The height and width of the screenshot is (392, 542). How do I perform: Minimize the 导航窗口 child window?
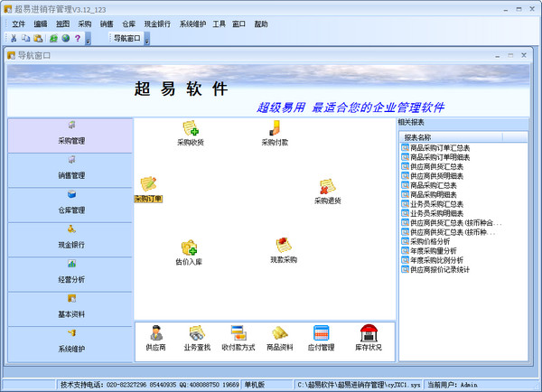pyautogui.click(x=498, y=55)
